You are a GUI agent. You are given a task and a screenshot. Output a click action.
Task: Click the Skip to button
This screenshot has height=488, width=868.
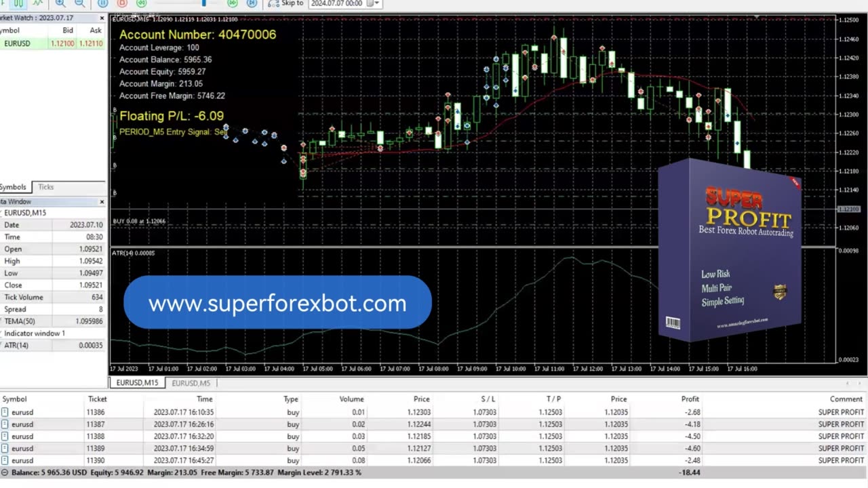pyautogui.click(x=285, y=3)
